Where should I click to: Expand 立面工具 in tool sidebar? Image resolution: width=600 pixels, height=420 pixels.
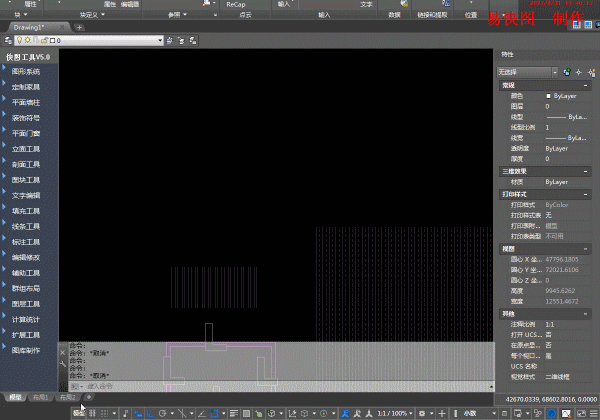tap(26, 149)
